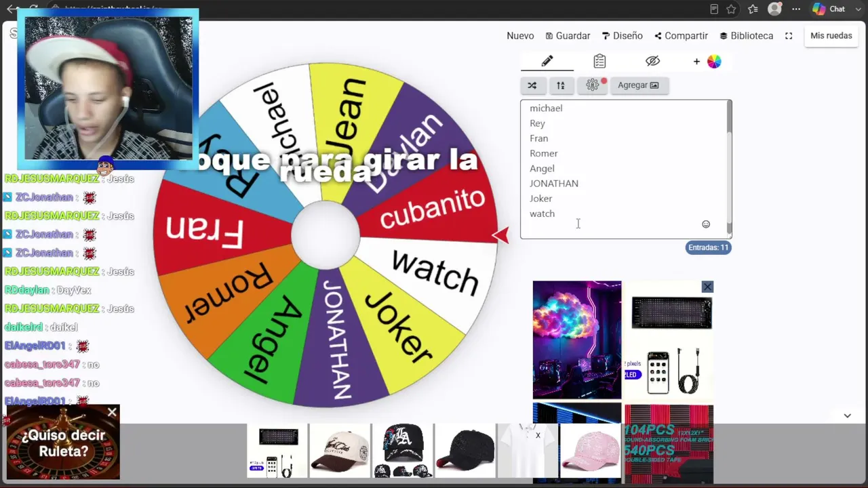The height and width of the screenshot is (488, 868).
Task: Collapse the page with the bottom chevron
Action: (847, 415)
